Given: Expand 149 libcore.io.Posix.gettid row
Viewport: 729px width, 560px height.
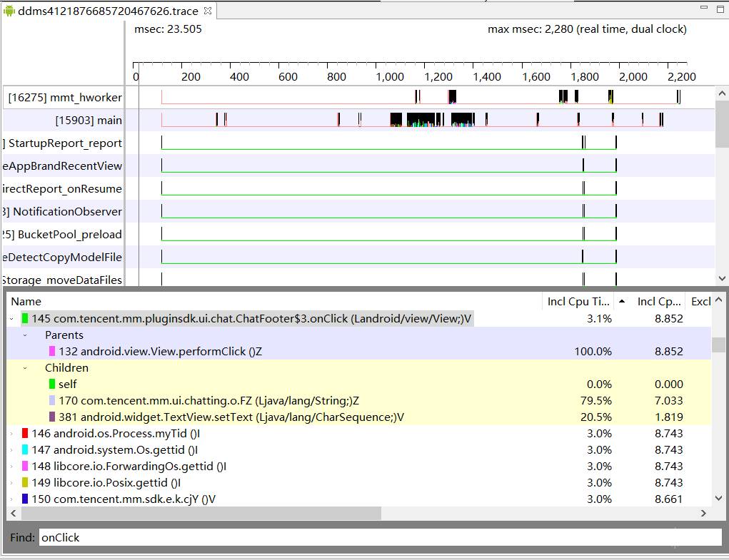Looking at the screenshot, I should (x=11, y=483).
